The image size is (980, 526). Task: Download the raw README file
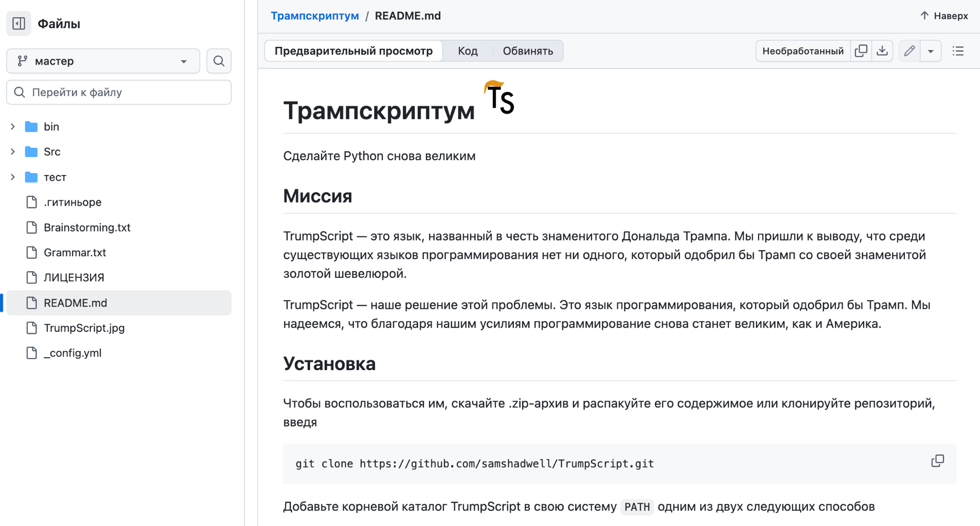882,50
